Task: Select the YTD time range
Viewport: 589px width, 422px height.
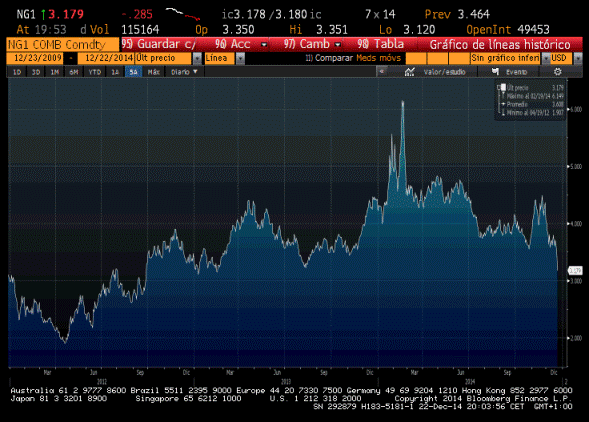Action: coord(95,72)
